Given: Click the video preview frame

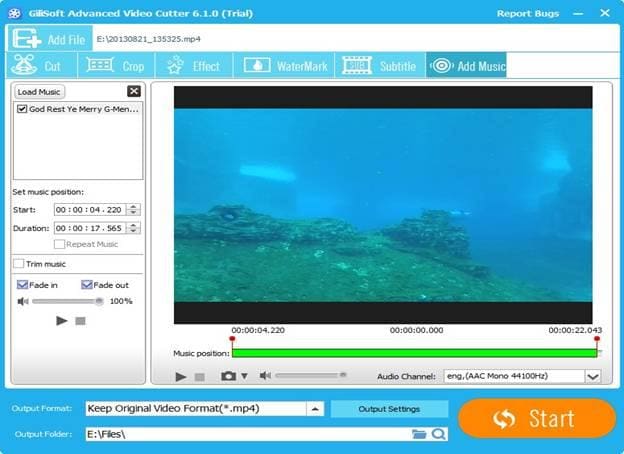Looking at the screenshot, I should click(383, 205).
